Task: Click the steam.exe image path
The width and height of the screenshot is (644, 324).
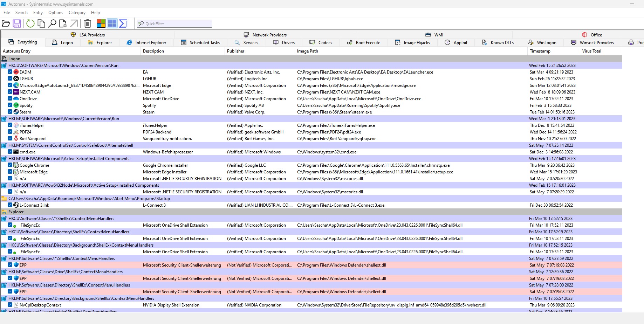Action: tap(335, 112)
